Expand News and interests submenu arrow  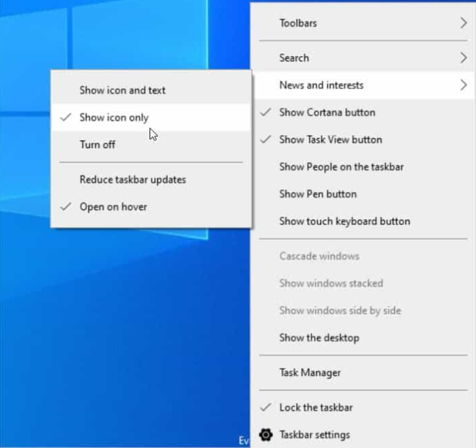coord(463,85)
